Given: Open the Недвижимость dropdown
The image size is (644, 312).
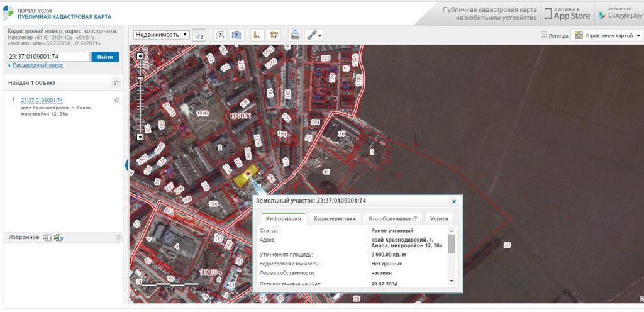Looking at the screenshot, I should pos(162,35).
